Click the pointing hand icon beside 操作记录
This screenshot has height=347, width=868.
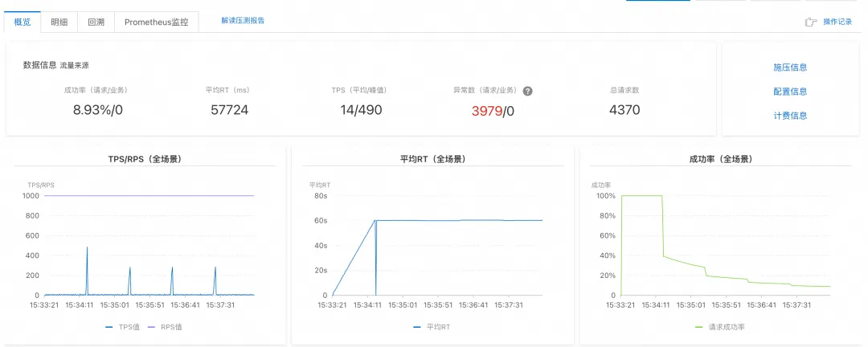tap(811, 22)
